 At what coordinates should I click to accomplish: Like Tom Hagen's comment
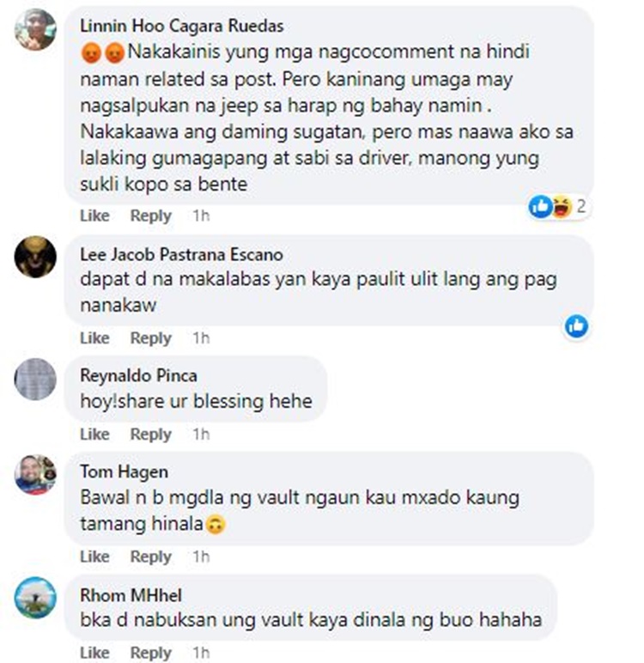94,557
